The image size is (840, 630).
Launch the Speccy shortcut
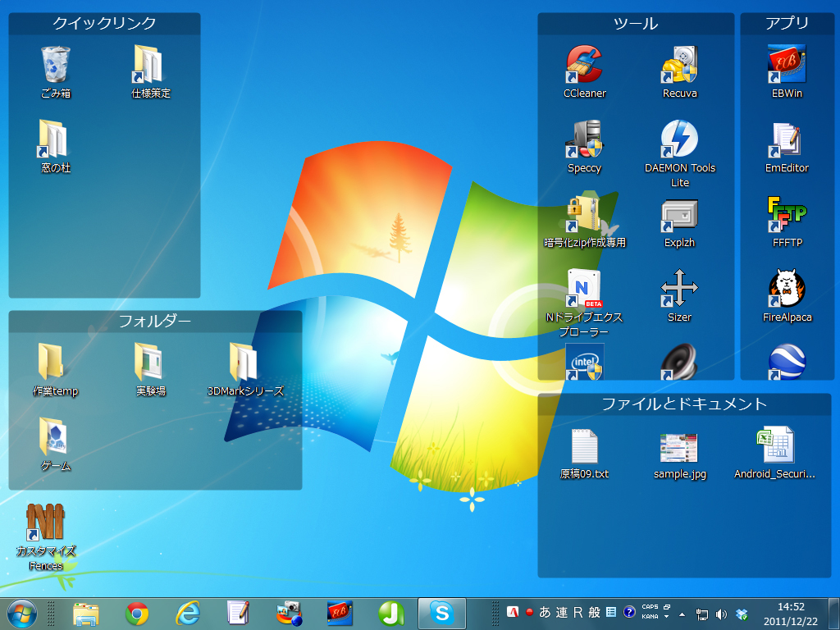click(584, 146)
